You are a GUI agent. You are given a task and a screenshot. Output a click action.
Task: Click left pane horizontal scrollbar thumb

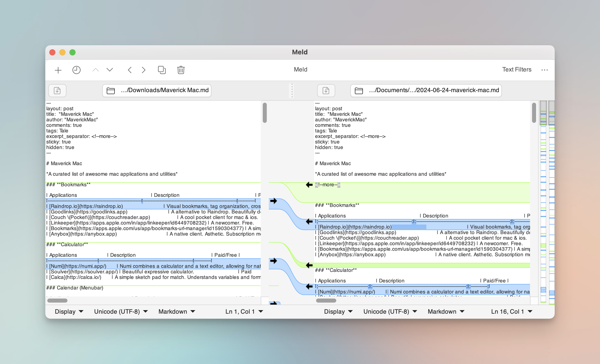(57, 301)
